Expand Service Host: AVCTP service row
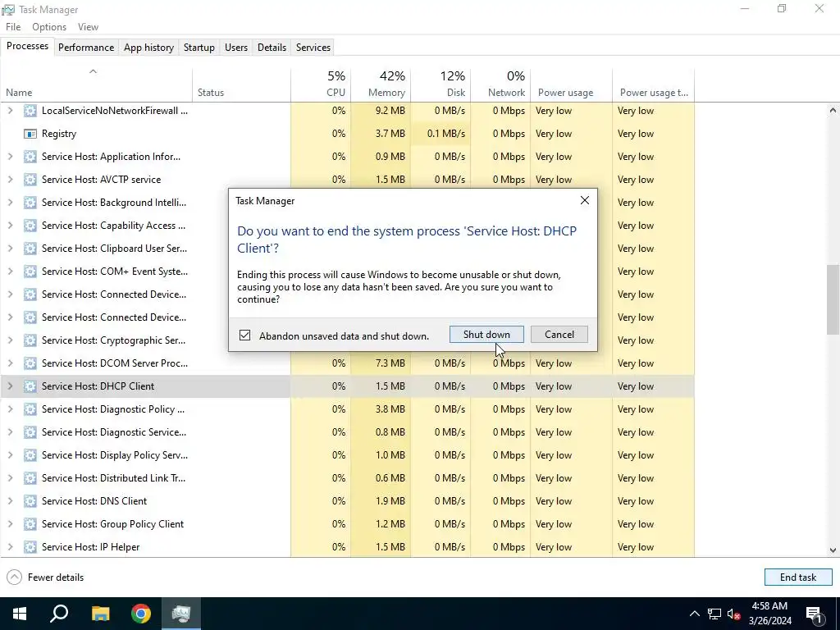The image size is (840, 630). tap(10, 180)
